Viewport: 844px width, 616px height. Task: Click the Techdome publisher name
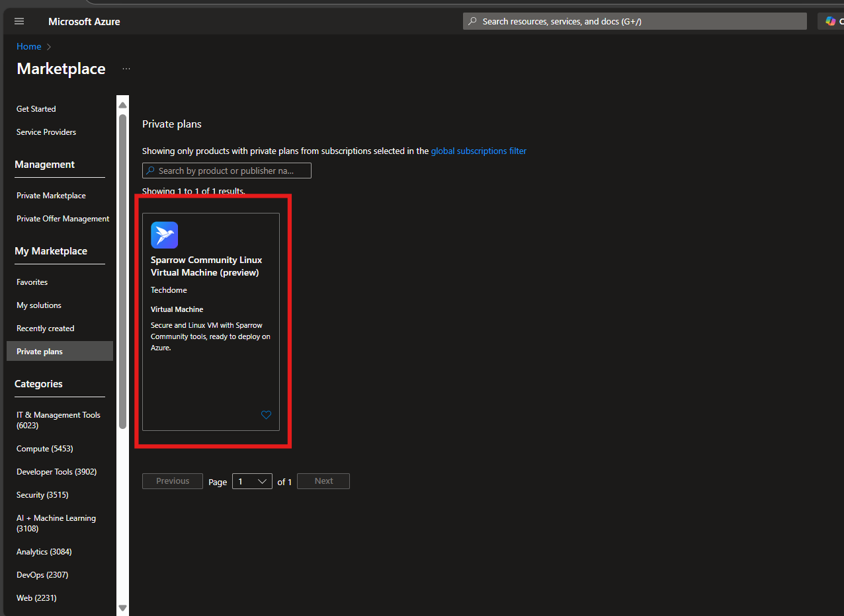coord(169,290)
